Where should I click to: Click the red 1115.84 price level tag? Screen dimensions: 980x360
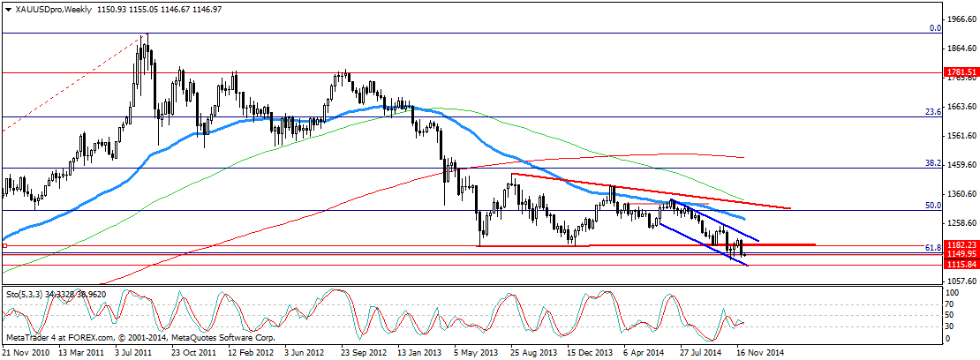pyautogui.click(x=960, y=265)
